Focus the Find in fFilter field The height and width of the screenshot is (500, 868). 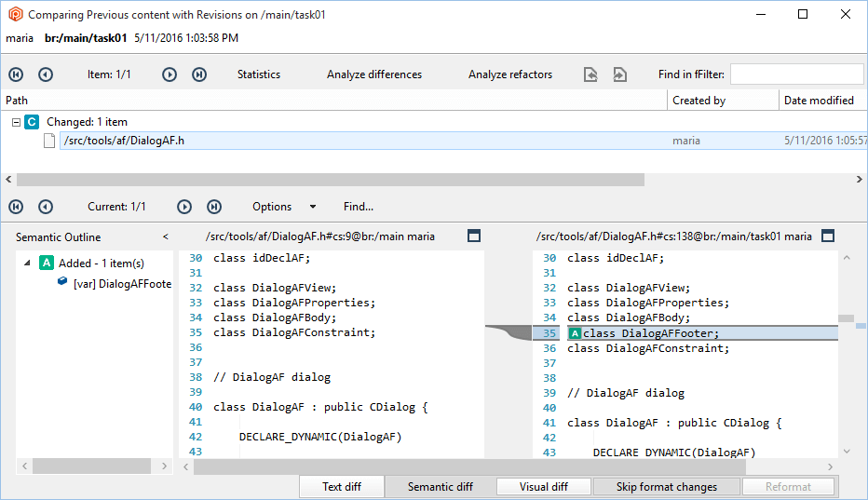coord(796,74)
